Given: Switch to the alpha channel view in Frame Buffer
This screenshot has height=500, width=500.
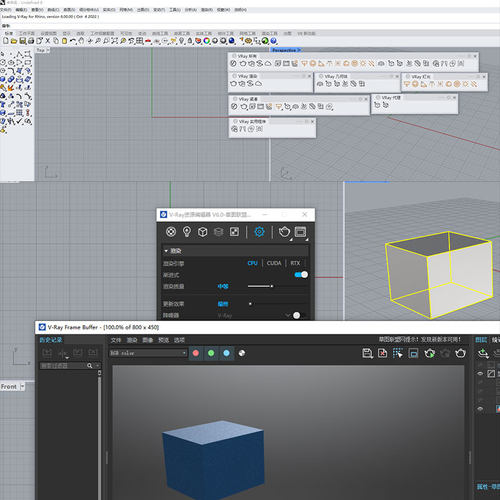Looking at the screenshot, I should pos(242,353).
